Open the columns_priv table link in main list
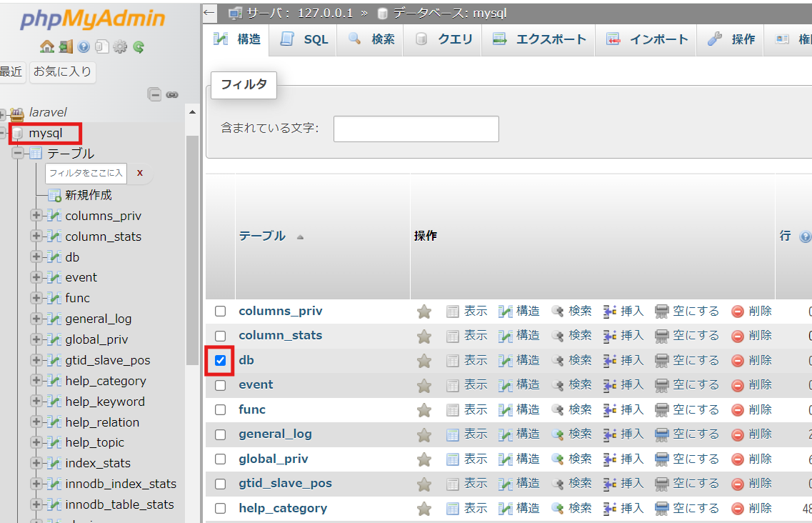The width and height of the screenshot is (812, 523). click(x=280, y=311)
